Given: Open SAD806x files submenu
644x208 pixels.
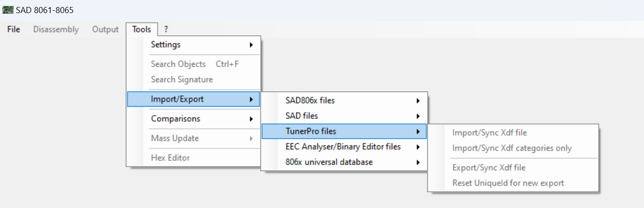Looking at the screenshot, I should tap(310, 100).
